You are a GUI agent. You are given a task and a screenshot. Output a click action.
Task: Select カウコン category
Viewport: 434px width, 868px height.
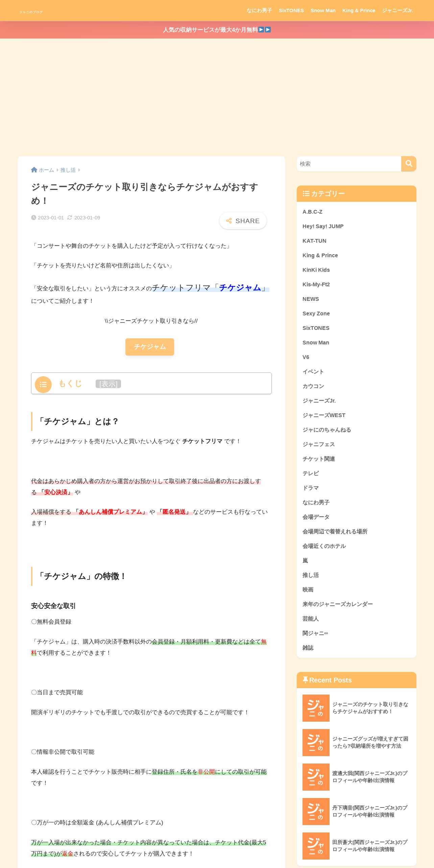click(x=313, y=386)
